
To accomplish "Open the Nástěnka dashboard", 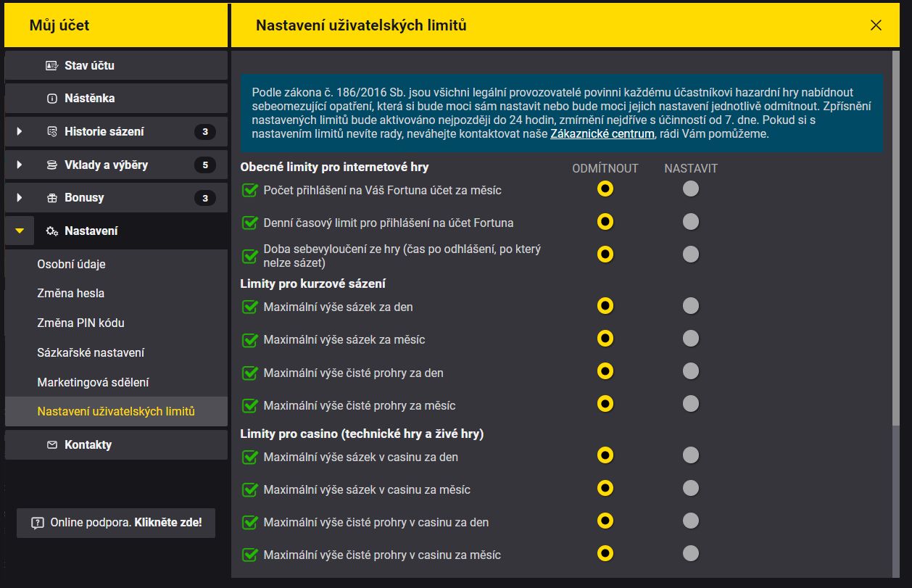I will pyautogui.click(x=116, y=99).
